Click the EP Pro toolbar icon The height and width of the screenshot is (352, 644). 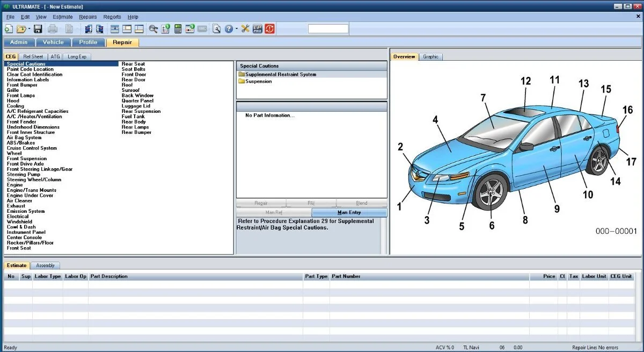click(x=258, y=29)
